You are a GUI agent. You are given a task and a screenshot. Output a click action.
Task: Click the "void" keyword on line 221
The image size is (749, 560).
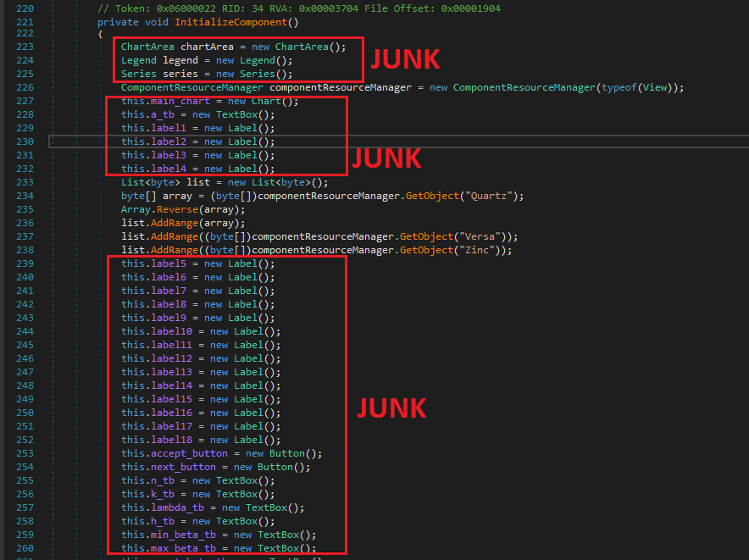tap(157, 22)
